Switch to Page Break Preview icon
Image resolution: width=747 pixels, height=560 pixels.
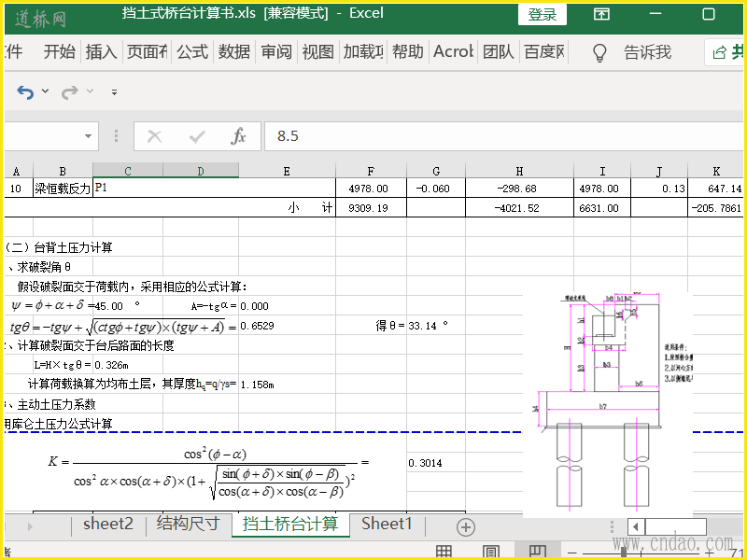click(538, 552)
